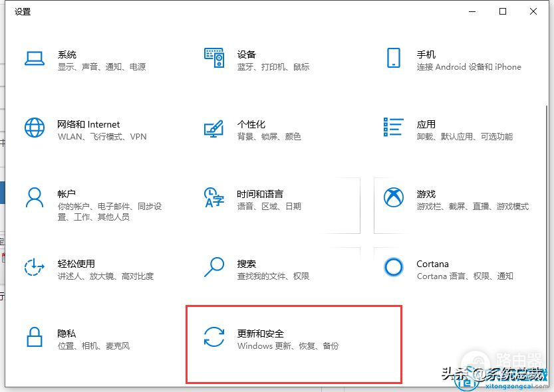Click description 蓝牙、打印机、鼠标
This screenshot has width=554, height=392.
(273, 66)
